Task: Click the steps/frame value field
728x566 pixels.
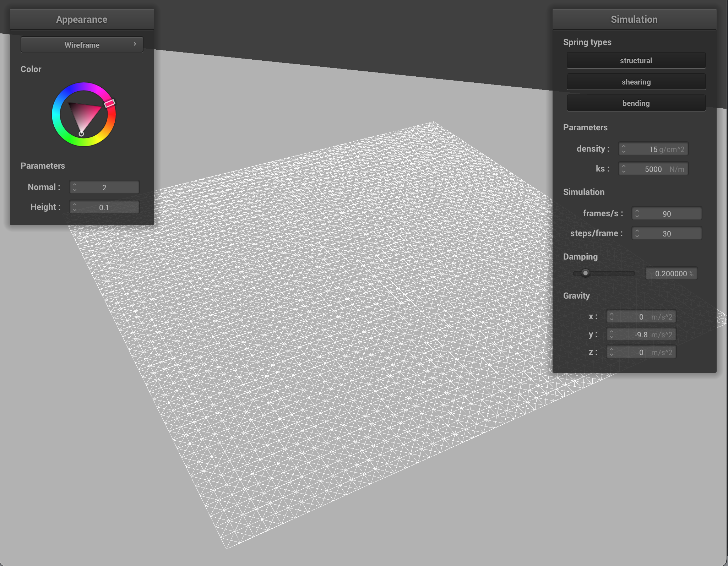Action: (667, 233)
